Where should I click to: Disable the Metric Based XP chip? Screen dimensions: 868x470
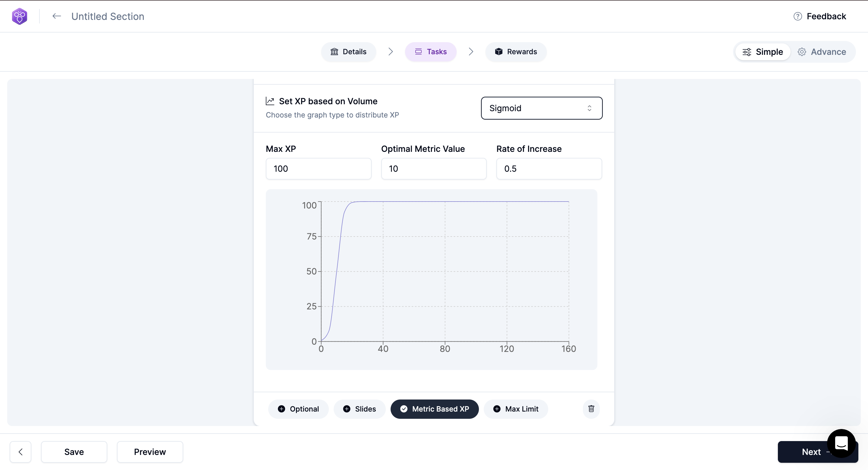434,409
